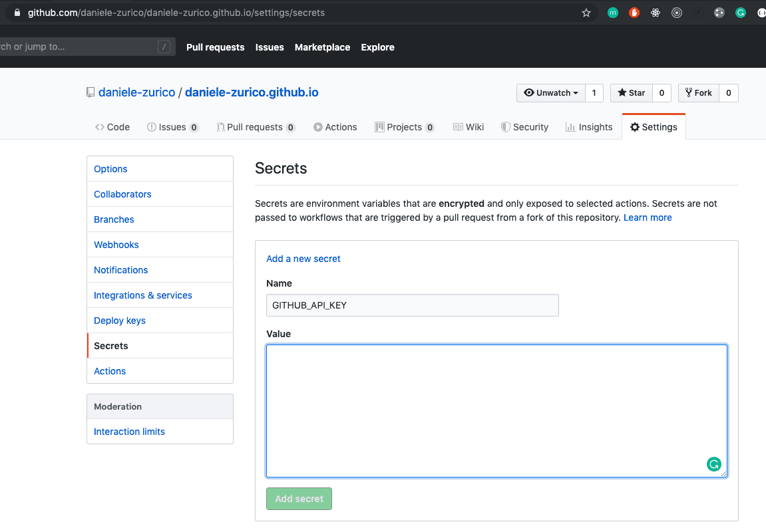This screenshot has width=766, height=532.
Task: Open Actions in the settings sidebar
Action: coord(160,371)
